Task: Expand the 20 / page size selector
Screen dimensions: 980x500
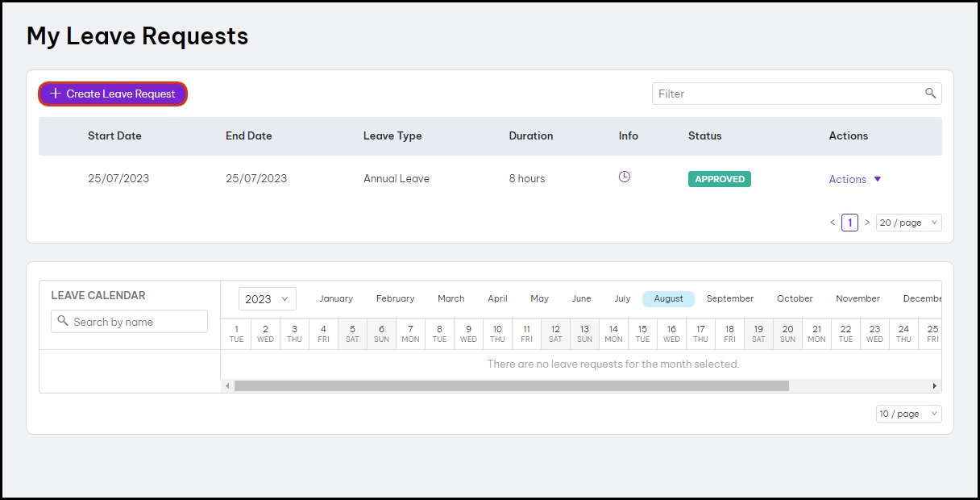Action: click(908, 223)
